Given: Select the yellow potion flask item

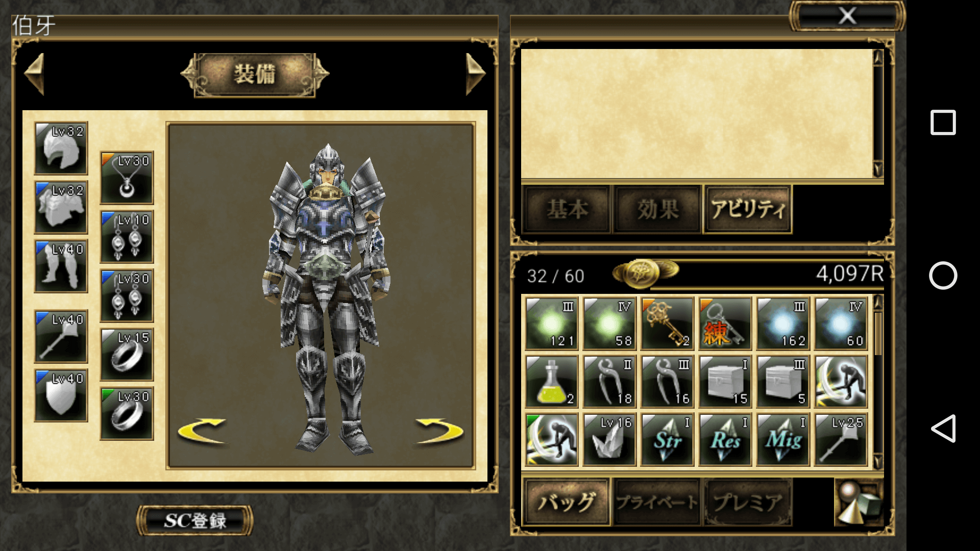Looking at the screenshot, I should 551,382.
